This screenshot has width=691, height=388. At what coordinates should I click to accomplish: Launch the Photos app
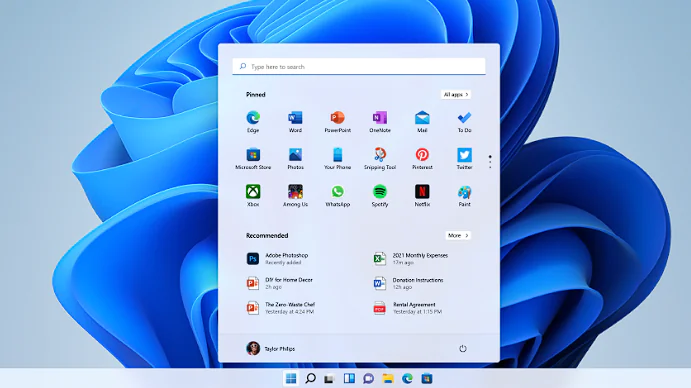point(295,159)
